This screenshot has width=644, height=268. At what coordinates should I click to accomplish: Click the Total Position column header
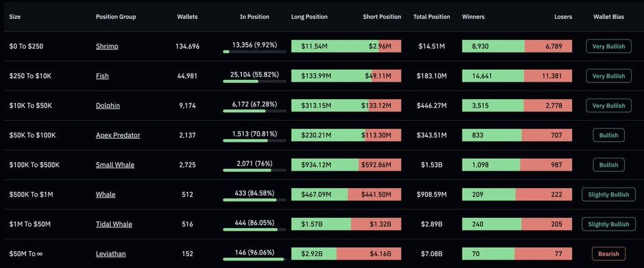point(431,17)
